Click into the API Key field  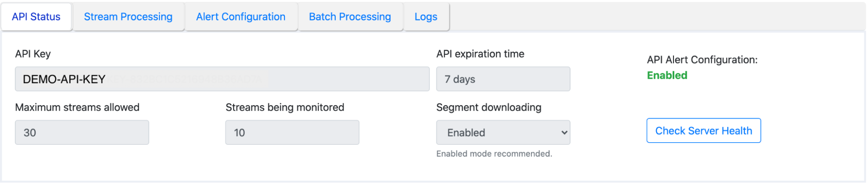(x=222, y=79)
